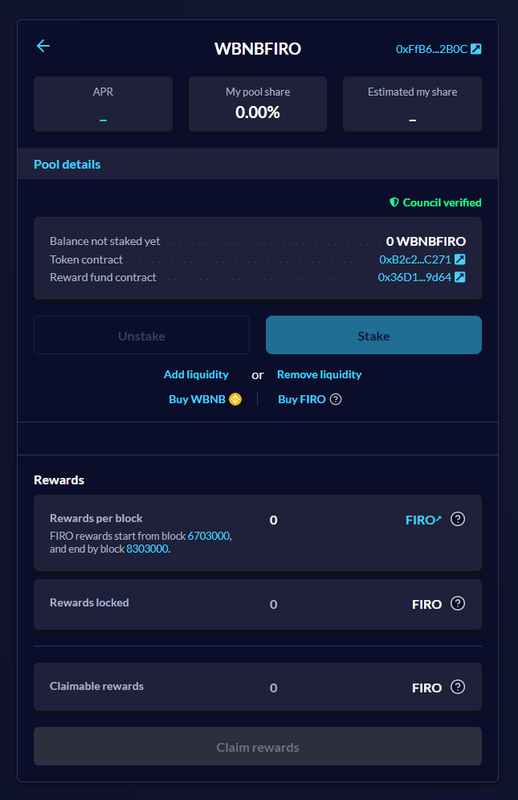518x800 pixels.
Task: Click the 0 WBNBFIRO balance value
Action: point(426,241)
